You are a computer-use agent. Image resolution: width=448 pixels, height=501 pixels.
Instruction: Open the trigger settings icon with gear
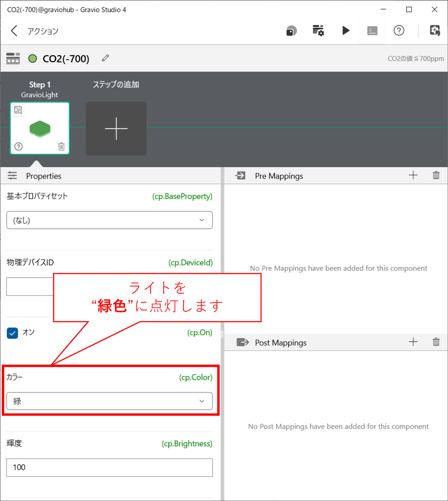[318, 31]
